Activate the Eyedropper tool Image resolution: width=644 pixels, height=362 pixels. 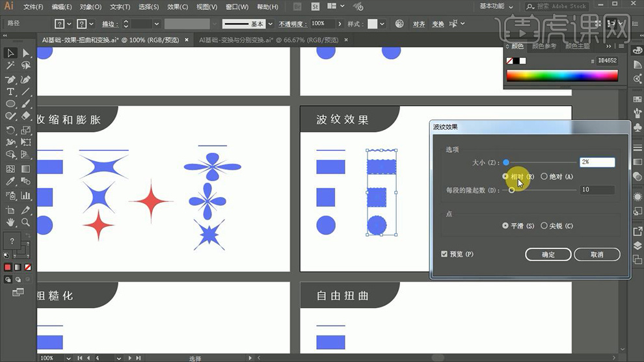point(10,182)
